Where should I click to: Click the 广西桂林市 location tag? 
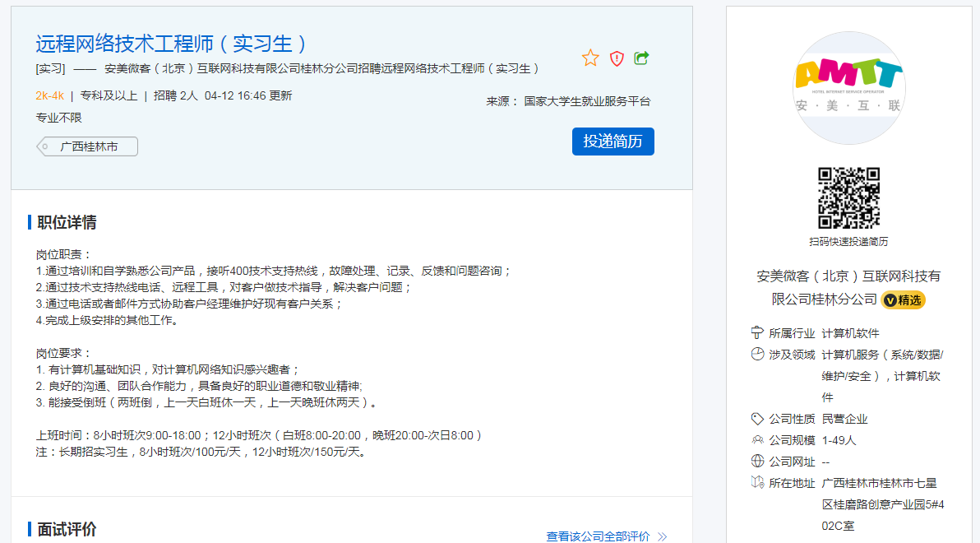[88, 146]
